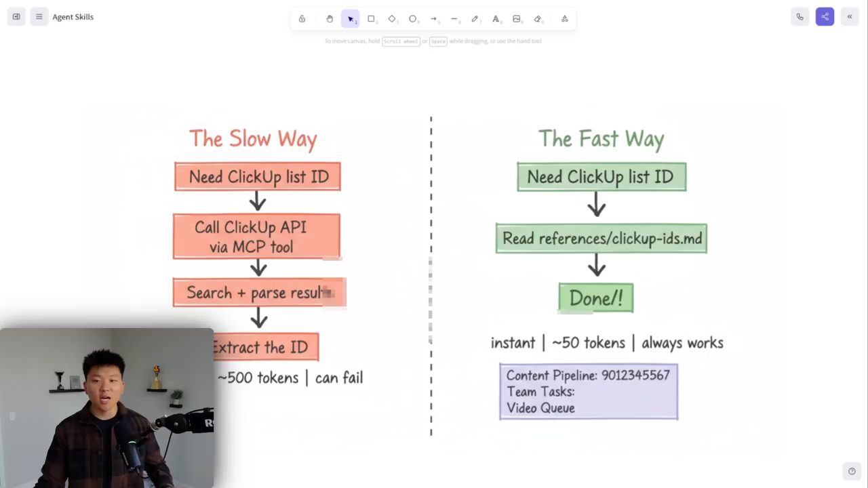Viewport: 868px width, 488px height.
Task: Select the "~500 tokens | can fail" text
Action: (290, 378)
